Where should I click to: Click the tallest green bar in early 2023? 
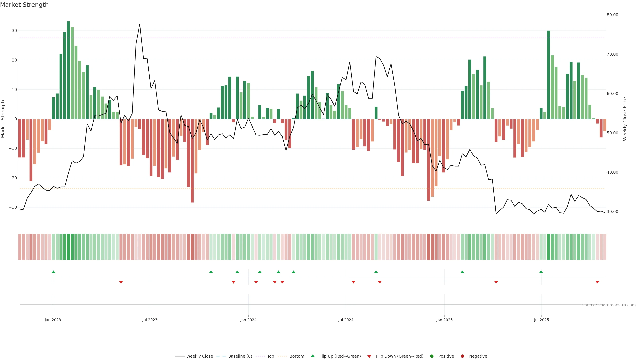click(68, 70)
